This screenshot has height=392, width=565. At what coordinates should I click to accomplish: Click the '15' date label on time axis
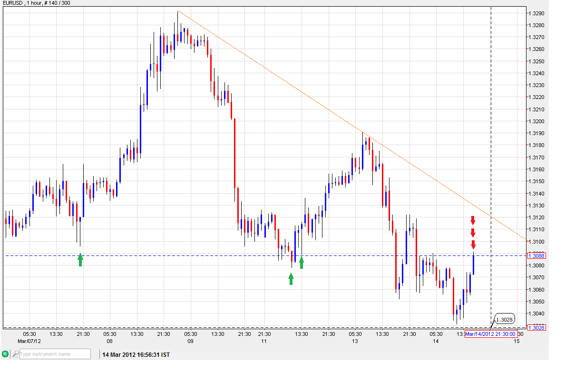coord(516,341)
